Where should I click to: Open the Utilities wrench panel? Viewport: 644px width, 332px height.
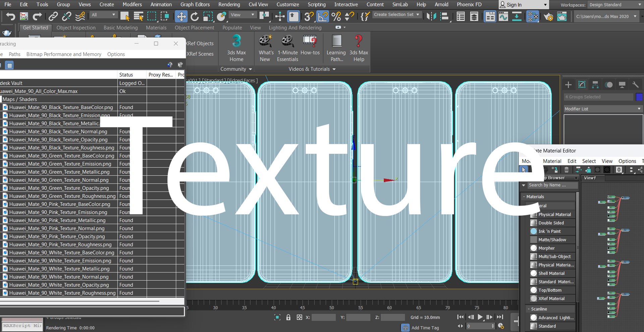click(x=635, y=85)
